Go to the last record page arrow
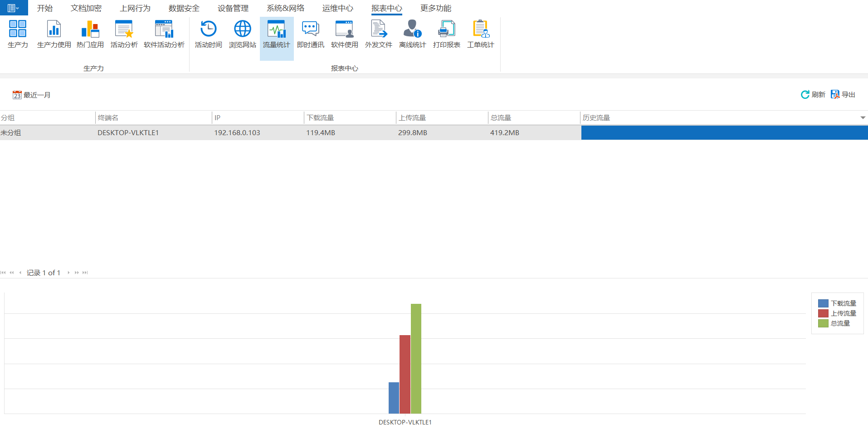This screenshot has width=868, height=429. [85, 273]
